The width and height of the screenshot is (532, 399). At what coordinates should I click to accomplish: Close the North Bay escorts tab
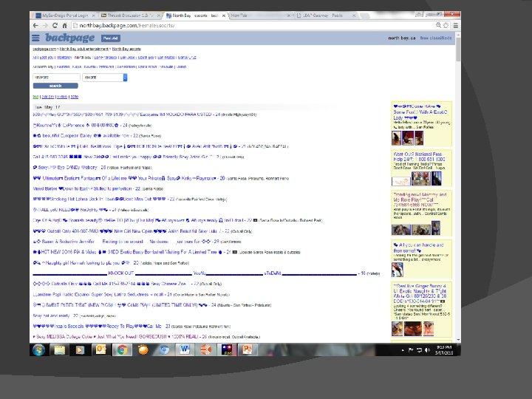coord(224,16)
